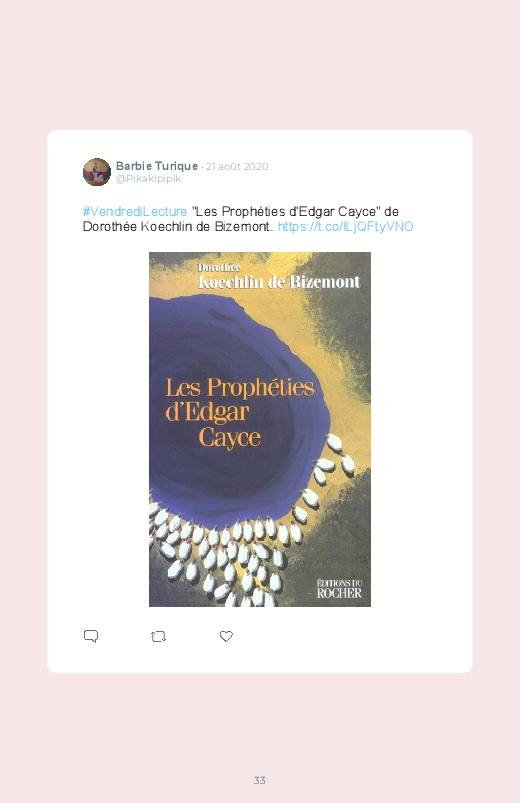
Task: Click the @Pikakipipik handle
Action: coord(149,179)
